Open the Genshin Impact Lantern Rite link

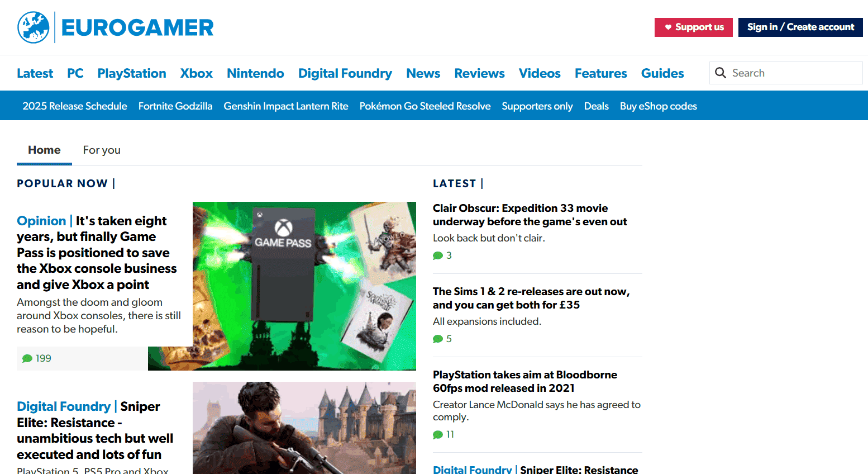point(285,106)
